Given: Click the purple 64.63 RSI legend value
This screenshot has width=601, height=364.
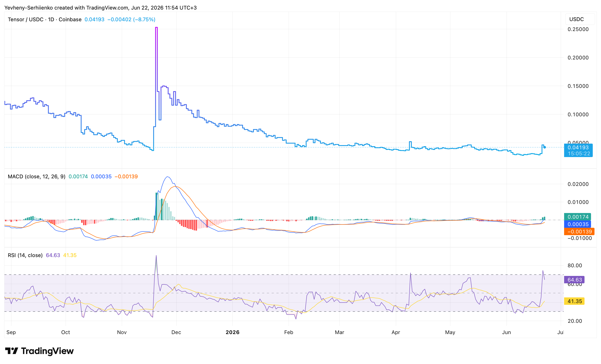Looking at the screenshot, I should (53, 255).
